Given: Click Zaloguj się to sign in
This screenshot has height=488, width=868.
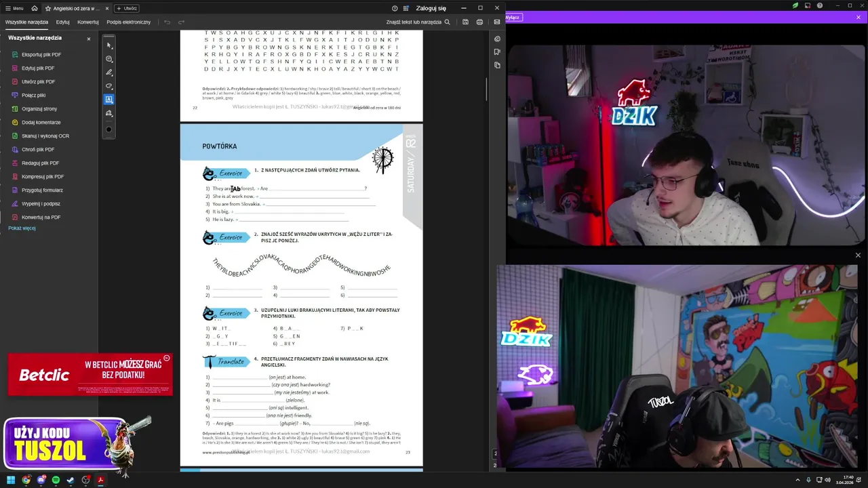Looking at the screenshot, I should [x=431, y=8].
